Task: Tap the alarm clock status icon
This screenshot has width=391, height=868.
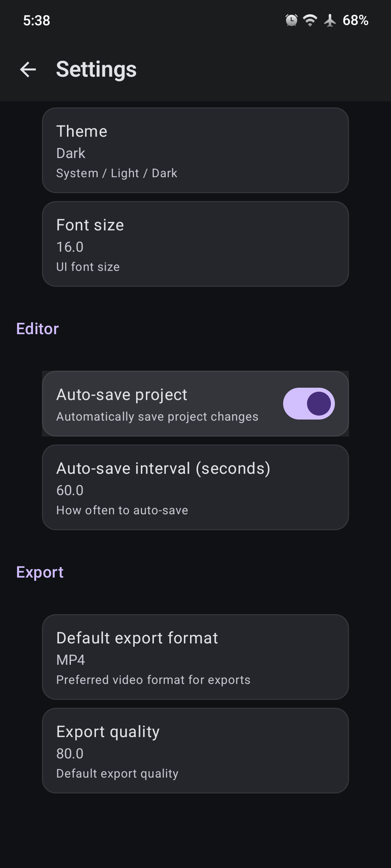Action: [291, 20]
